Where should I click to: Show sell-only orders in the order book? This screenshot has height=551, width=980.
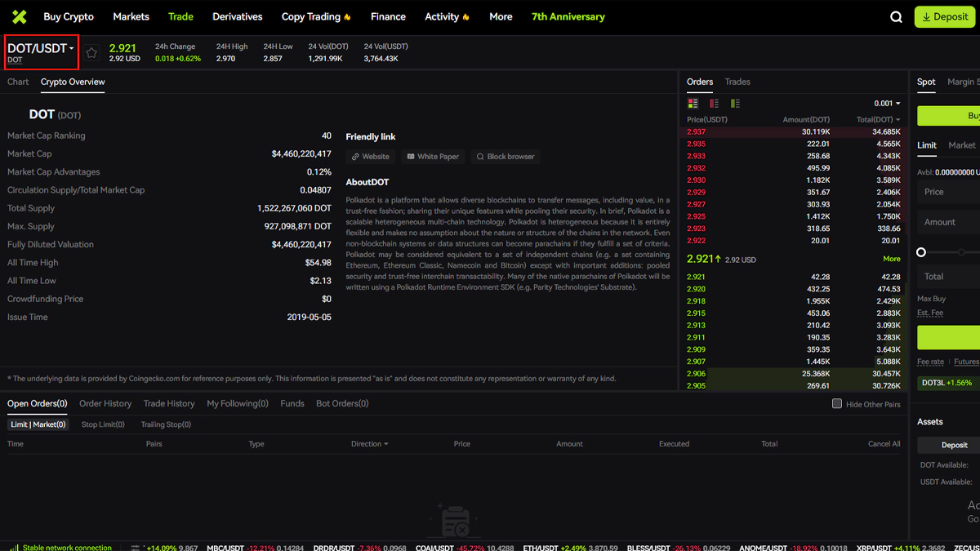(714, 104)
